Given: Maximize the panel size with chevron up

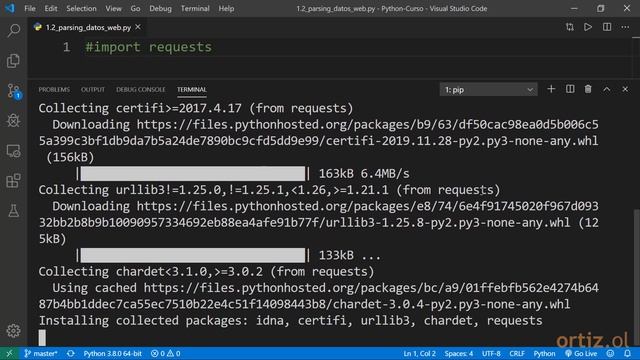Looking at the screenshot, I should (x=607, y=89).
